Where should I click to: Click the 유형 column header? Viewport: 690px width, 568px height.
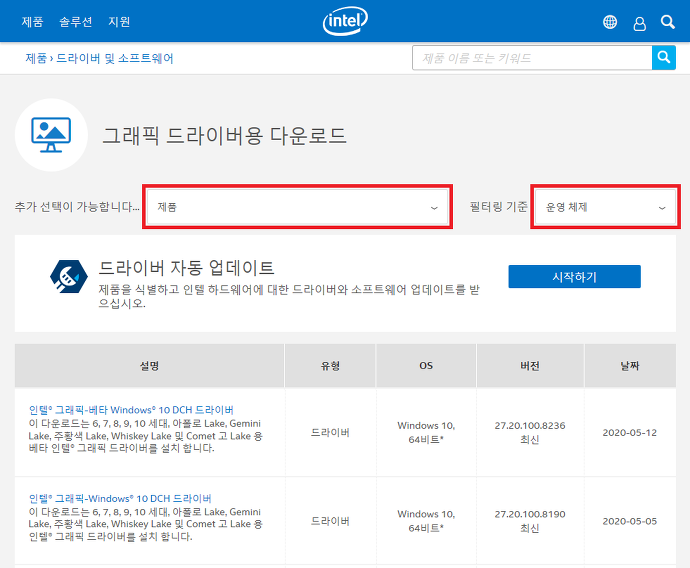click(330, 366)
